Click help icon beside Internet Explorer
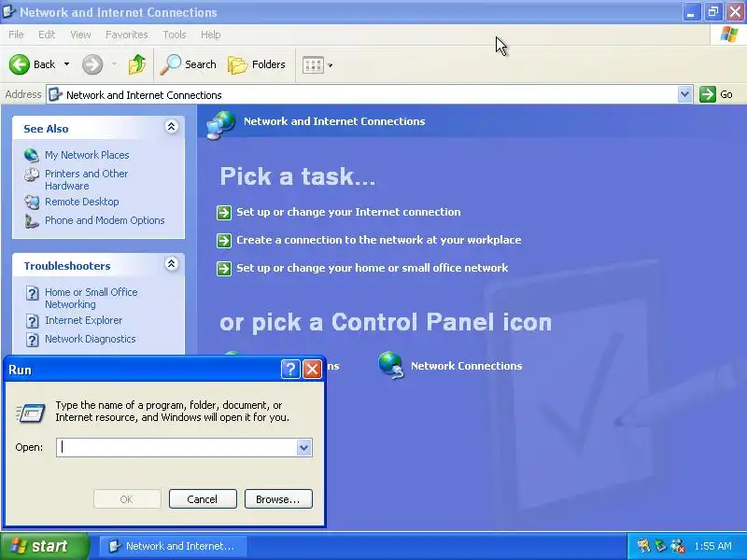The width and height of the screenshot is (747, 560). [x=32, y=321]
